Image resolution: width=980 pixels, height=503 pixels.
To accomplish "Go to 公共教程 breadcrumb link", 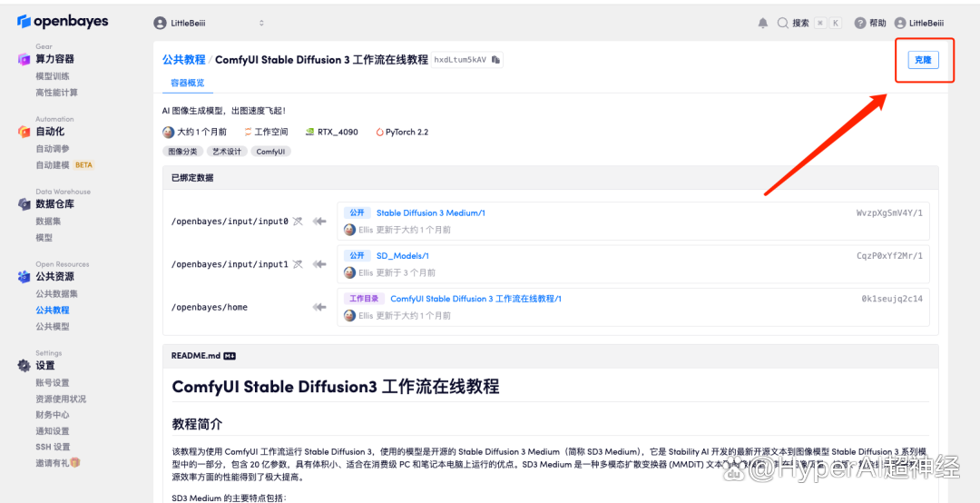I will pyautogui.click(x=183, y=59).
